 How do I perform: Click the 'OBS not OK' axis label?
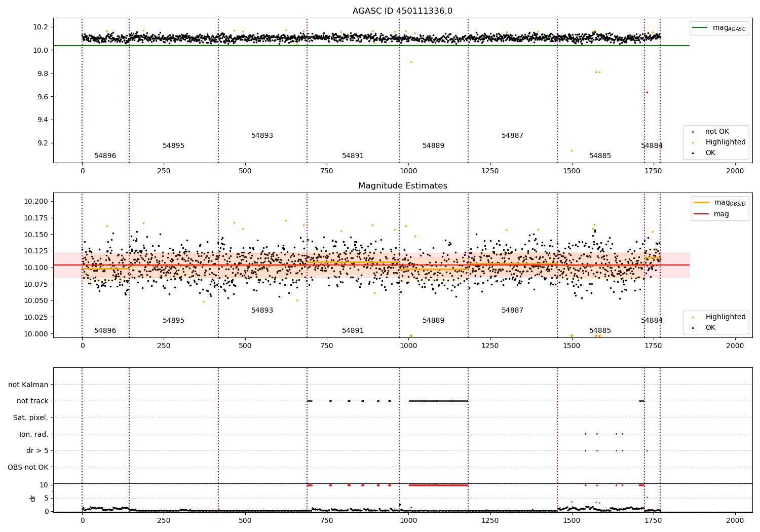pos(28,467)
